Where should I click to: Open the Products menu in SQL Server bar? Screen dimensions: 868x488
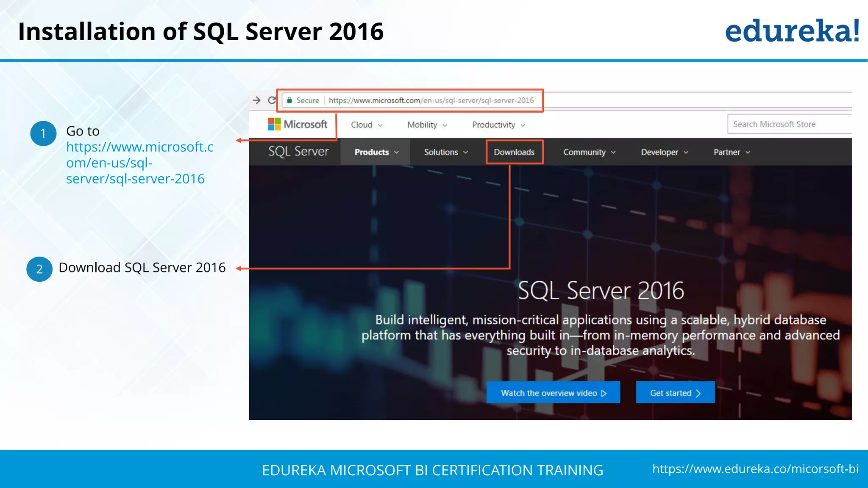pyautogui.click(x=376, y=152)
